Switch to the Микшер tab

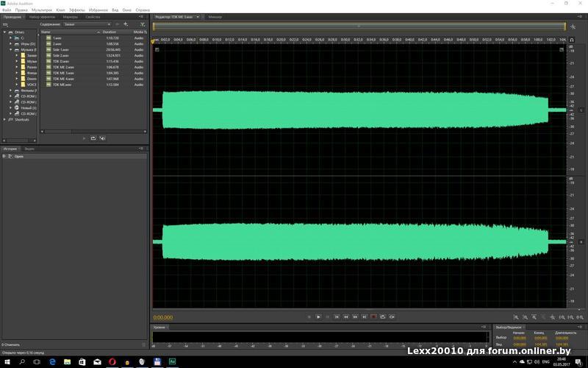(x=215, y=16)
